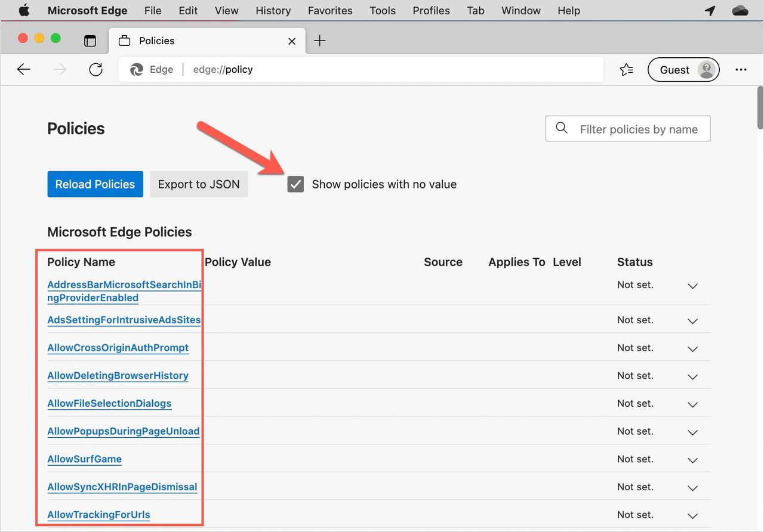Click the Export to JSON button

pos(199,184)
